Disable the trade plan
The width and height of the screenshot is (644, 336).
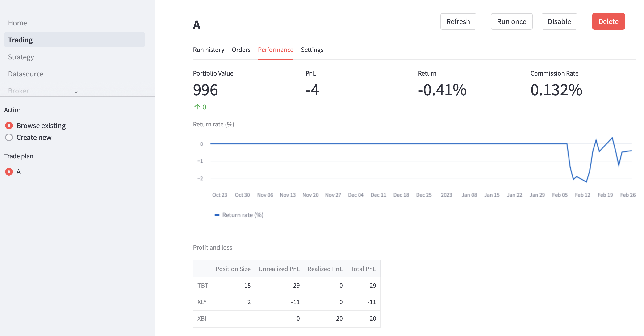point(559,21)
